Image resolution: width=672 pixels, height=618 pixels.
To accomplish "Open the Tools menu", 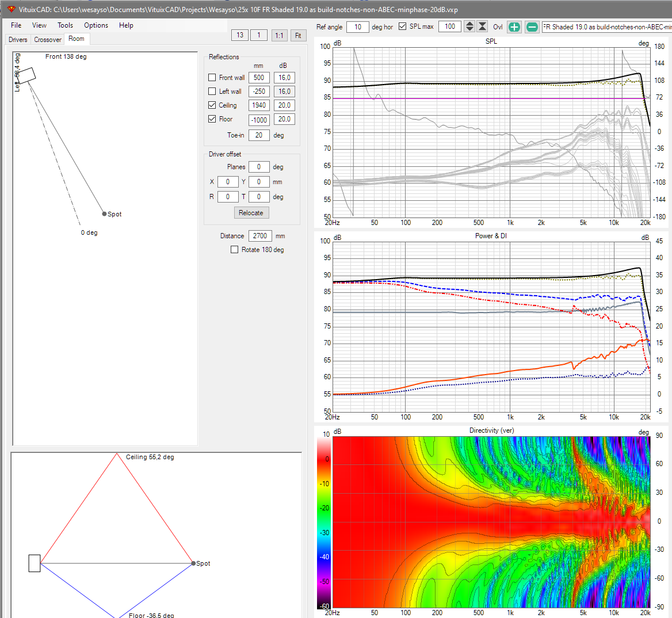I will click(65, 25).
